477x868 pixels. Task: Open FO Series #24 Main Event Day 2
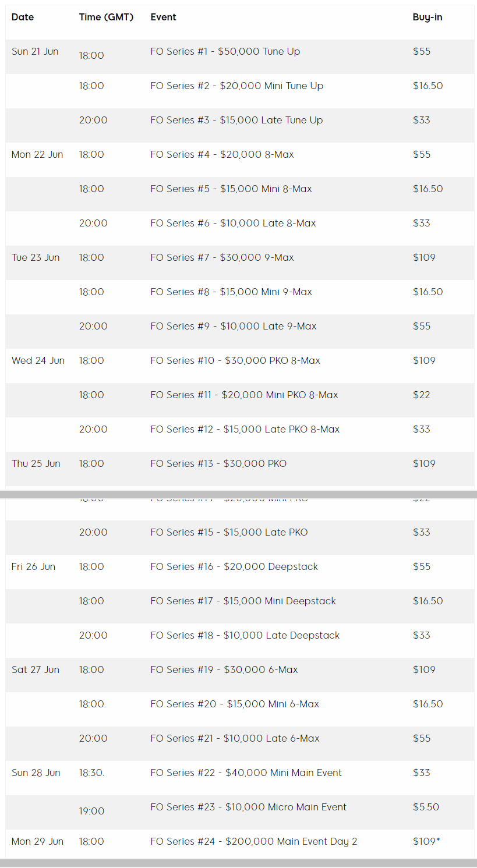click(x=253, y=842)
